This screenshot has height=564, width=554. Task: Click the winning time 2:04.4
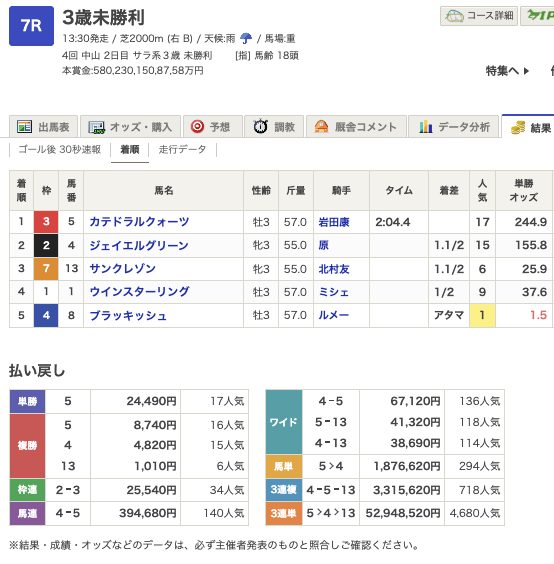[x=392, y=222]
